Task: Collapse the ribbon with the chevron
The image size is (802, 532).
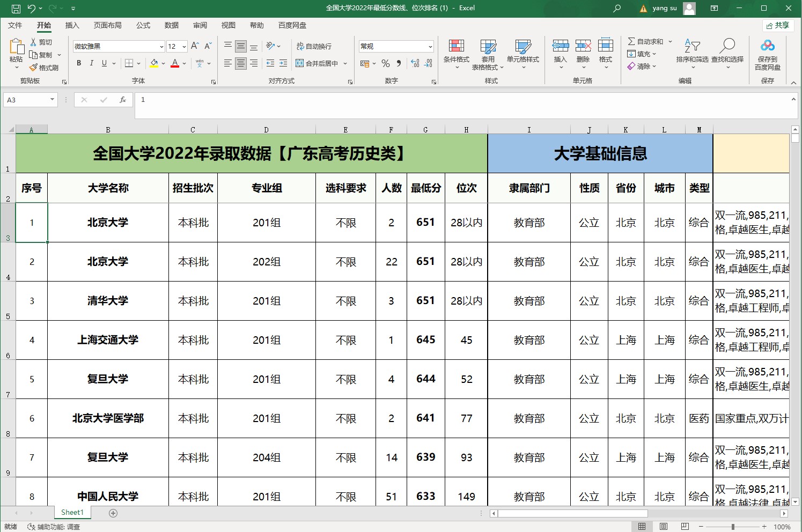Action: coord(793,82)
